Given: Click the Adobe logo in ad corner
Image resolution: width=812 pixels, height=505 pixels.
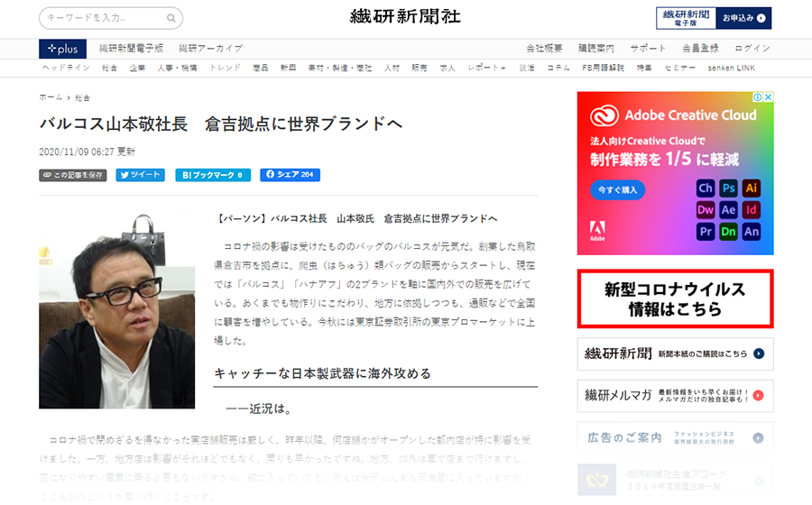Looking at the screenshot, I should tap(597, 231).
